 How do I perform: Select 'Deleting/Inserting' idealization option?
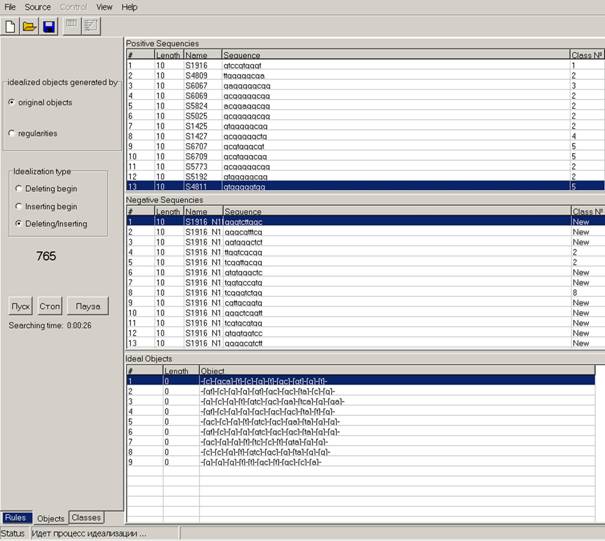(x=16, y=224)
